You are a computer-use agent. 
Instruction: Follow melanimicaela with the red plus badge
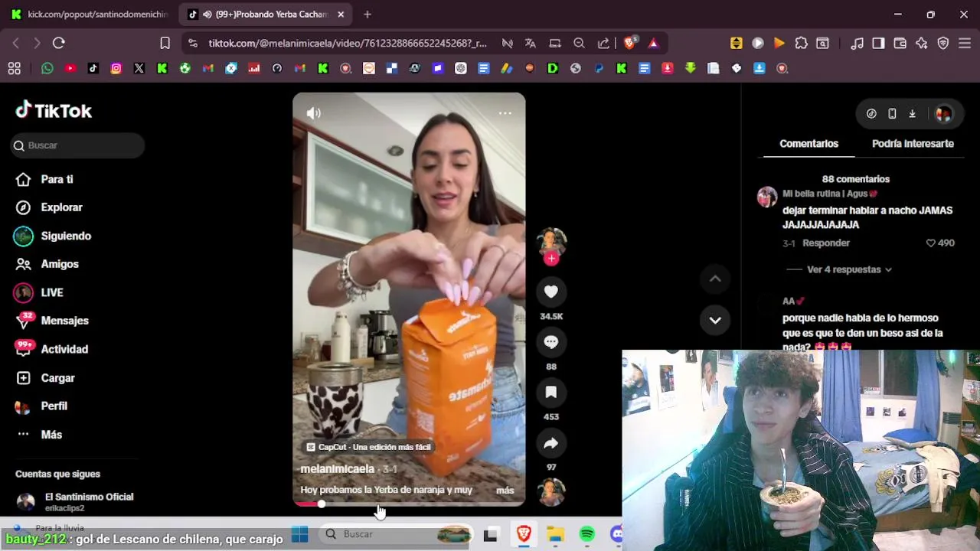pos(551,259)
